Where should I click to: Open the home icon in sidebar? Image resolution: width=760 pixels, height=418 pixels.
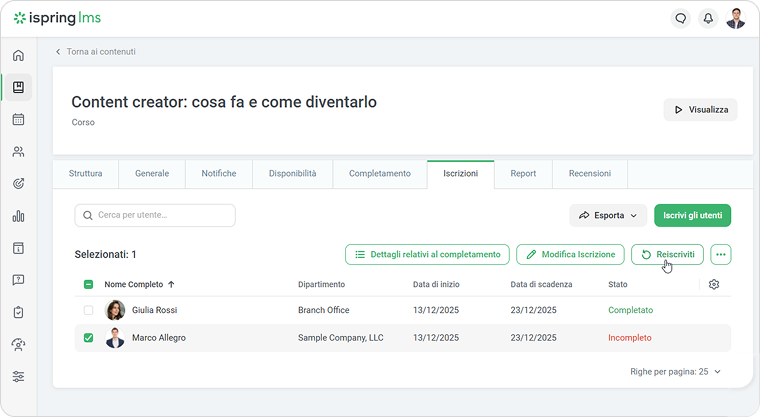point(18,55)
